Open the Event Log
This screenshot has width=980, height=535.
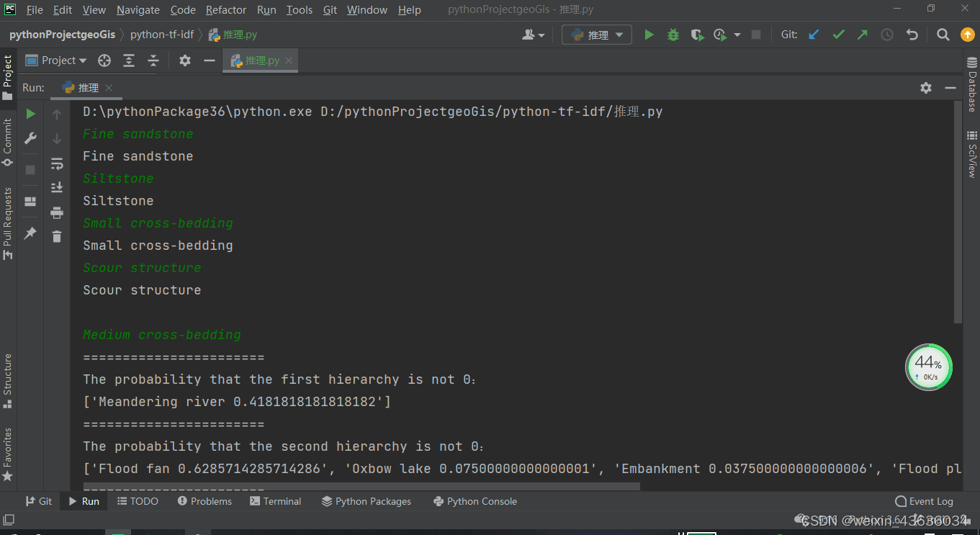[x=924, y=501]
